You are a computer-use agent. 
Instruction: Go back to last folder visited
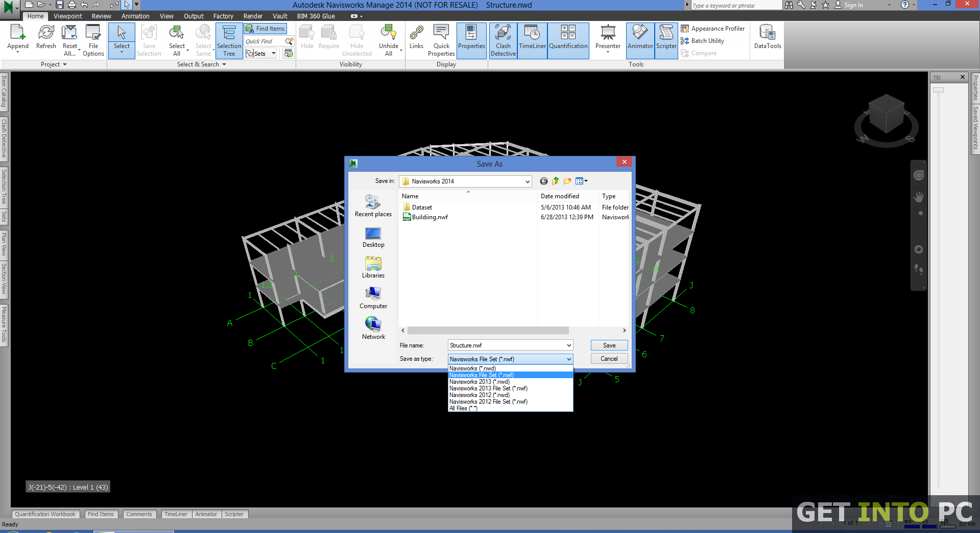click(x=543, y=181)
